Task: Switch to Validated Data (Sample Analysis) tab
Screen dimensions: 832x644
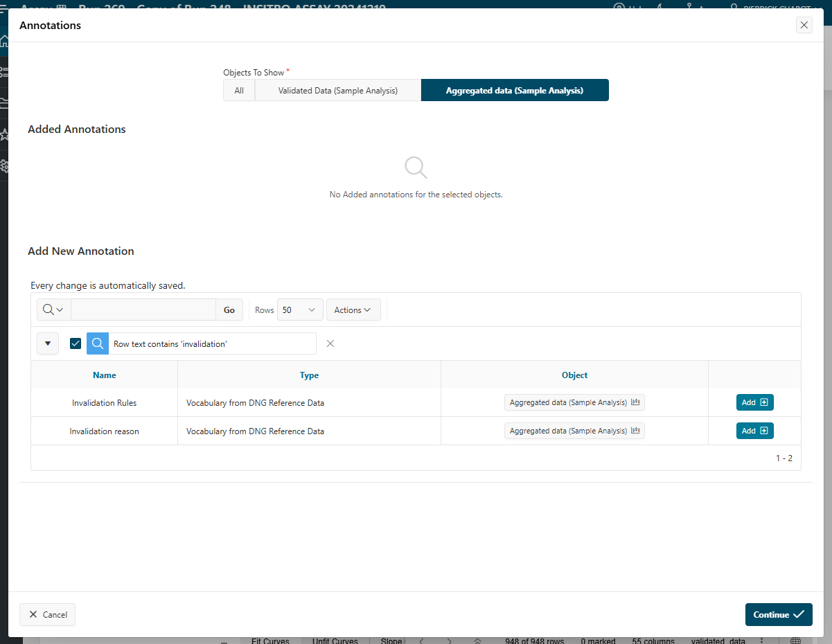Action: point(338,90)
